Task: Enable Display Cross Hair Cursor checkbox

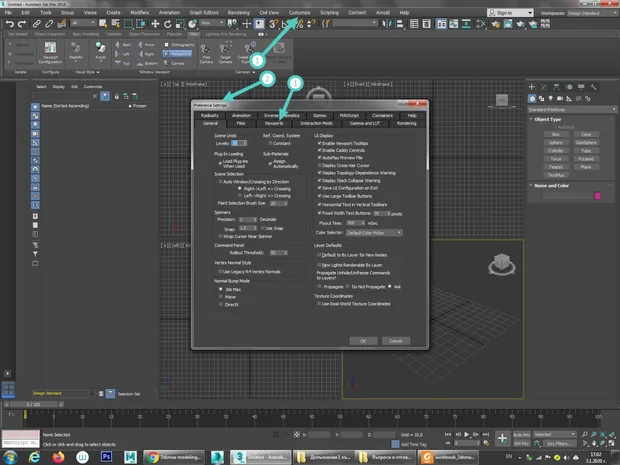Action: pyautogui.click(x=318, y=165)
